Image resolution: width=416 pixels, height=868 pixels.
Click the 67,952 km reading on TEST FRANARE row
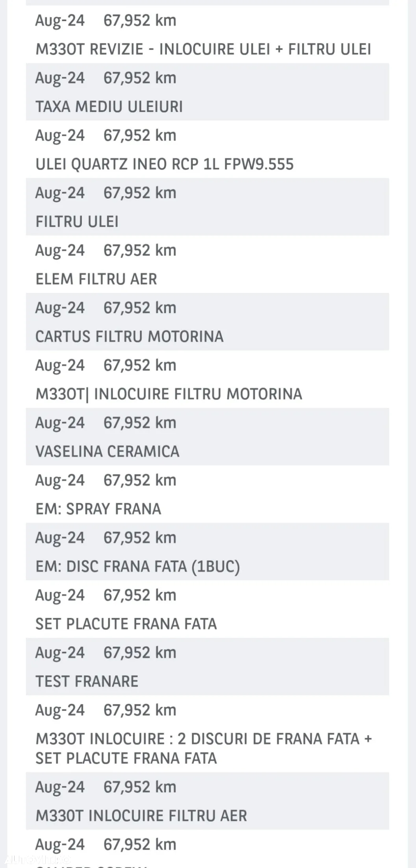coord(140,652)
